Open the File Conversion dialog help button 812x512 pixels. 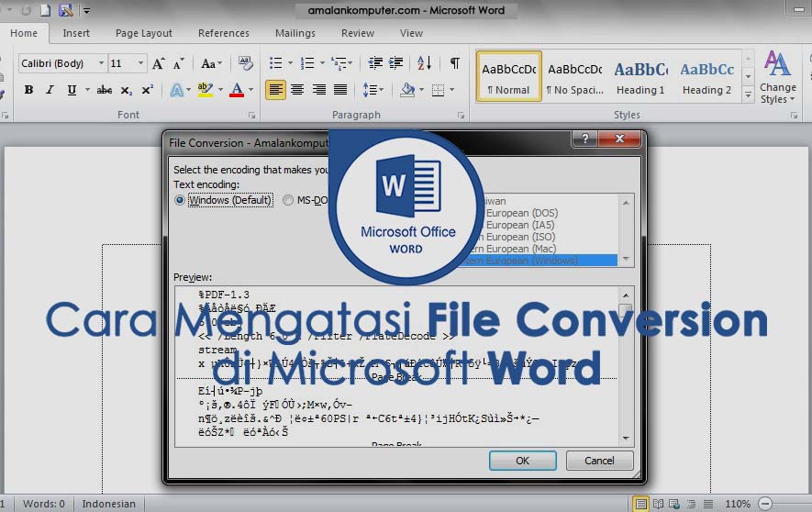[584, 139]
